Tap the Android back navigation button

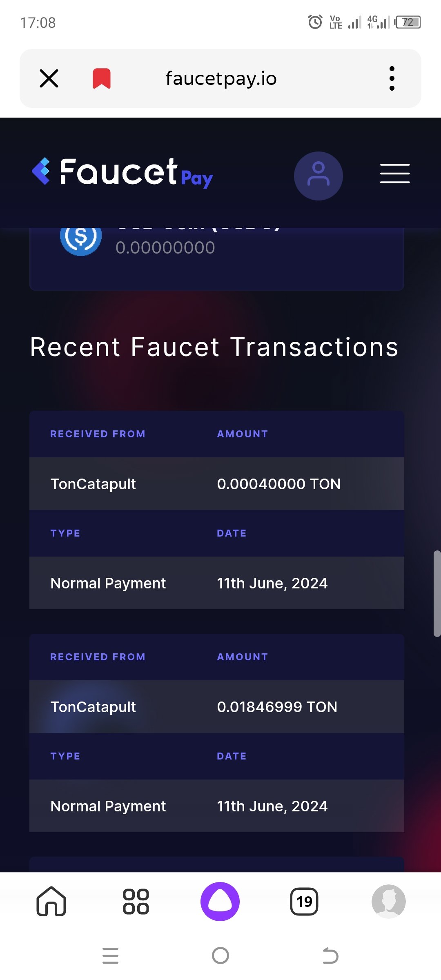pyautogui.click(x=330, y=955)
